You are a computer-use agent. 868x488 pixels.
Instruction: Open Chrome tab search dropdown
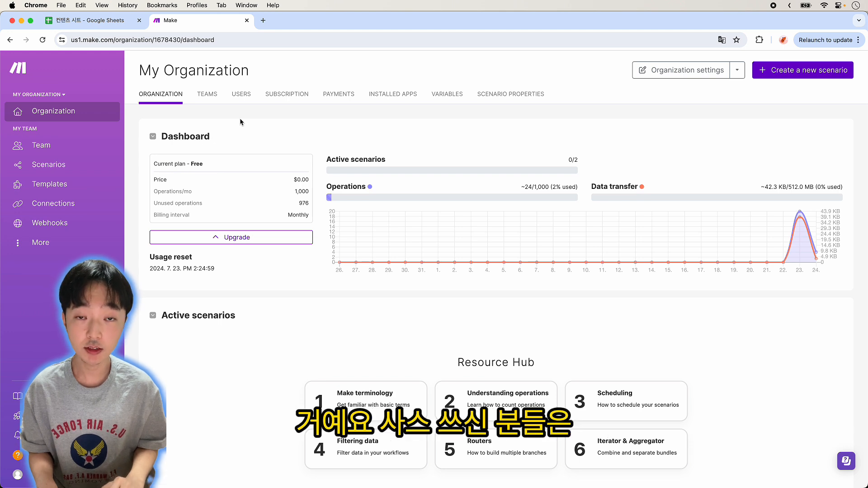coord(859,20)
